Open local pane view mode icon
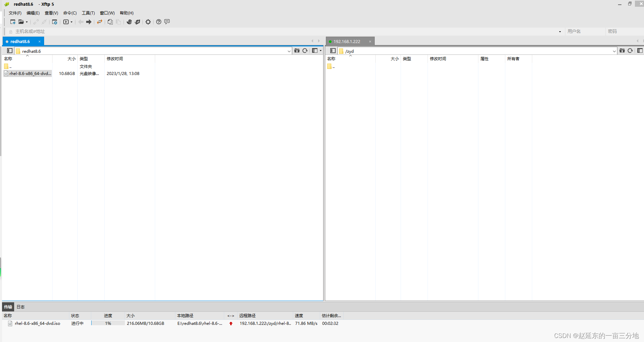644x342 pixels. tap(315, 51)
